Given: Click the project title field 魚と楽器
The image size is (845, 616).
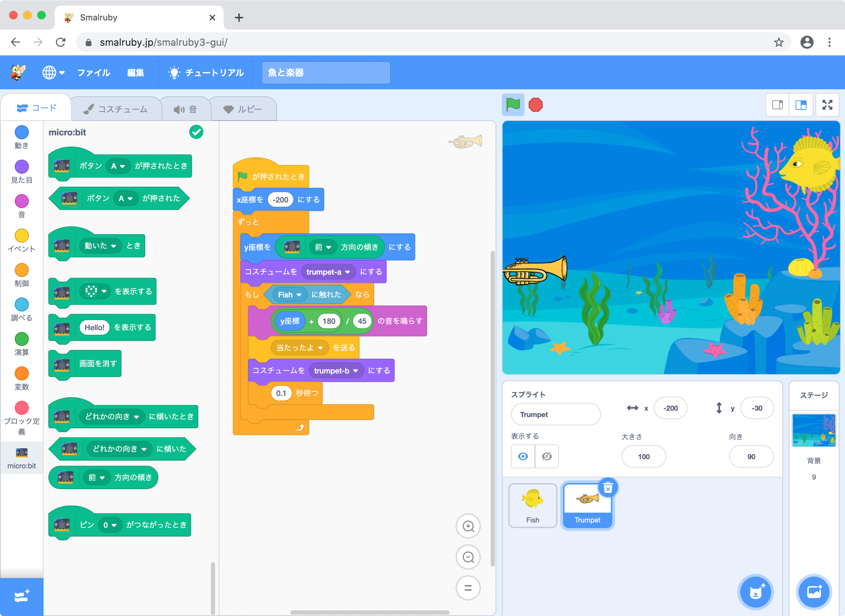Looking at the screenshot, I should point(326,72).
